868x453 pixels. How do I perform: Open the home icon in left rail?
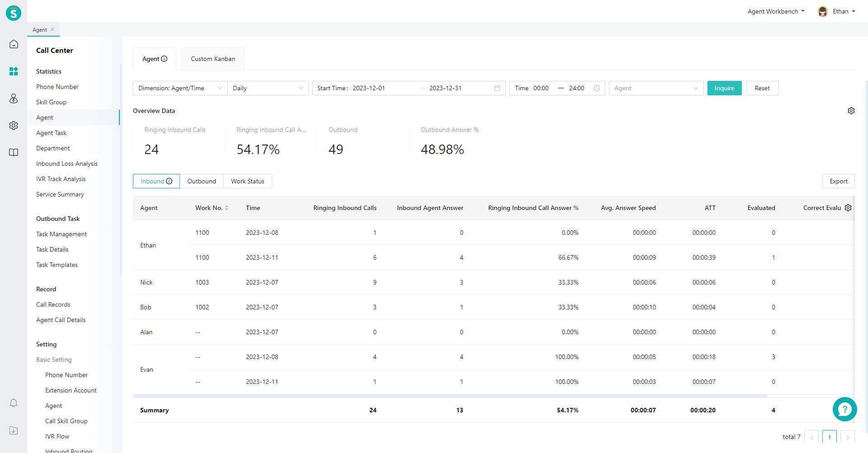coord(14,44)
